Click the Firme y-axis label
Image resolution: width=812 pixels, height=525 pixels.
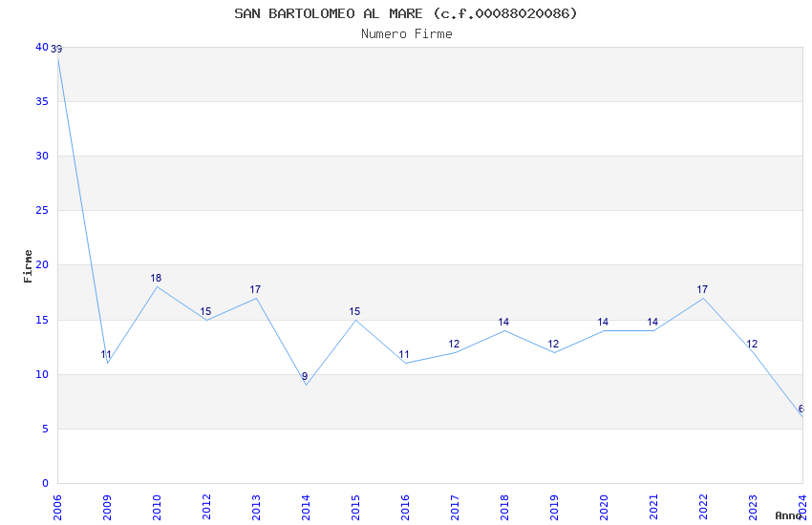pyautogui.click(x=28, y=266)
